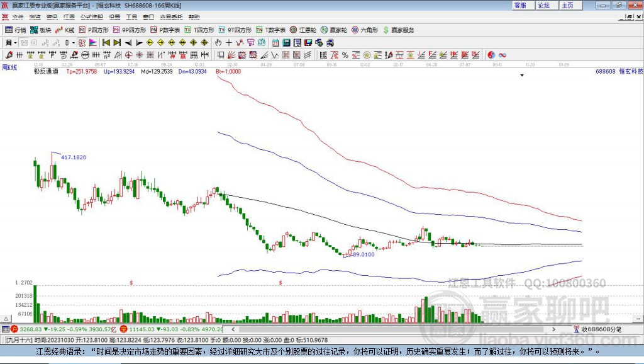
Task: Click the yin-yang circle icon
Action: (x=491, y=55)
